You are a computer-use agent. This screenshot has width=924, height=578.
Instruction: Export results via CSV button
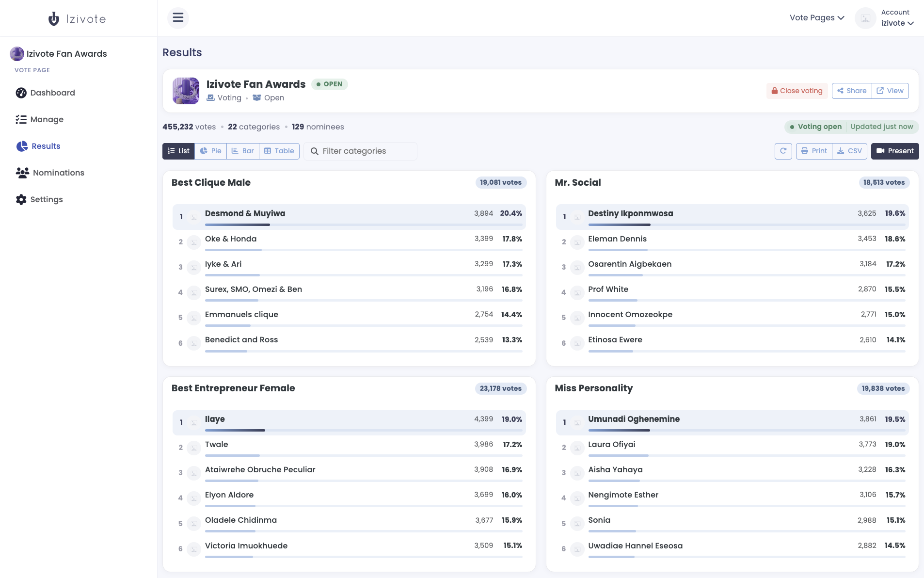[x=849, y=151]
